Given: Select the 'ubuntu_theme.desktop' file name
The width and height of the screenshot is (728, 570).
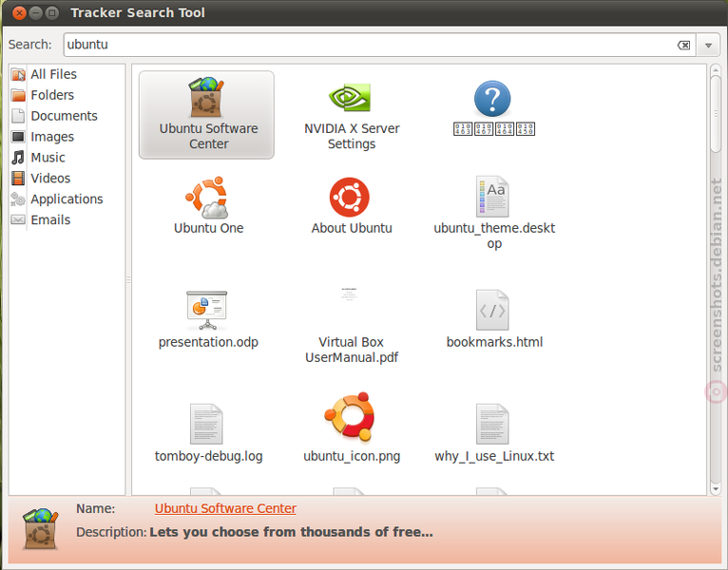Looking at the screenshot, I should [494, 236].
